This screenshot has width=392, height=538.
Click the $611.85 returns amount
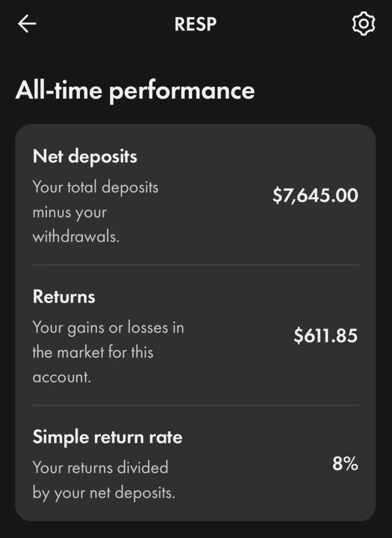[x=325, y=336]
